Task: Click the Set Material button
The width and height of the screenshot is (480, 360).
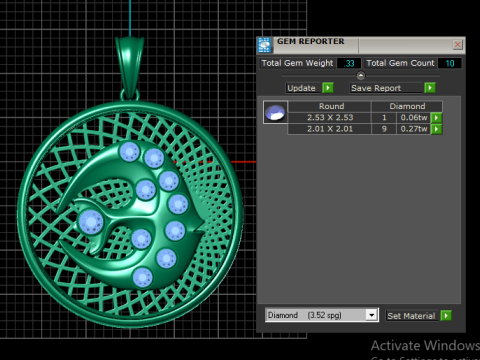Action: (x=412, y=316)
